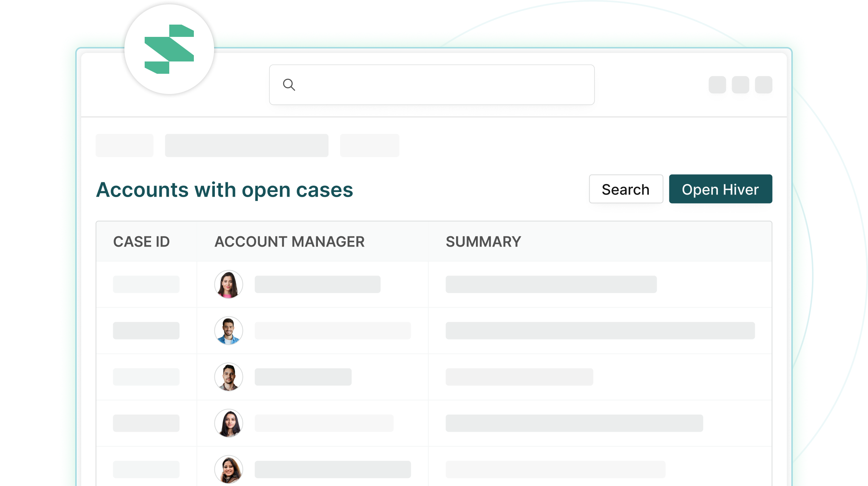Select the third account manager avatar
868x486 pixels.
(229, 377)
